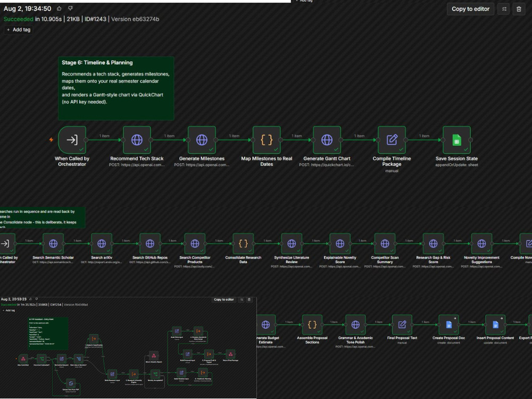Open the checklist icon next to top Copy to editor

[504, 9]
